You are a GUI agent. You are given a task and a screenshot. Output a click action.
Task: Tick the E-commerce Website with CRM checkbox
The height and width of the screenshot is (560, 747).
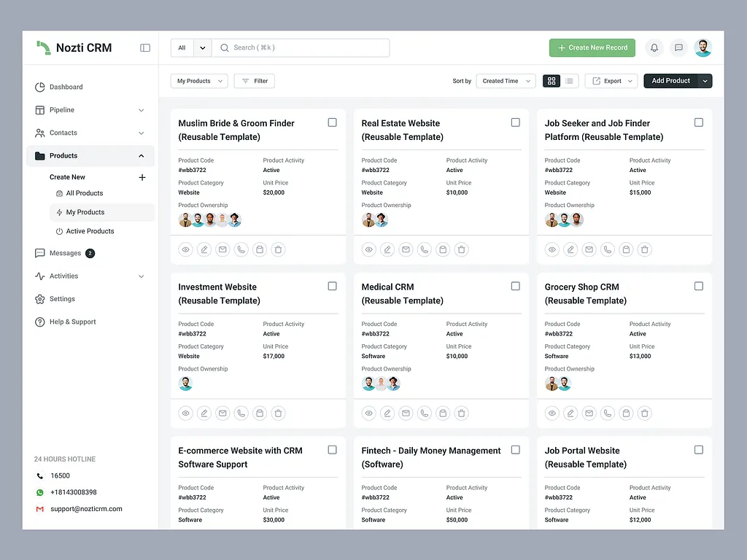332,450
